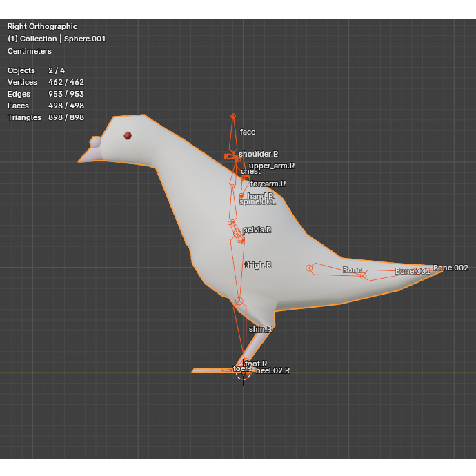476x476 pixels.
Task: Select the hand.R bone label
Action: [260, 195]
